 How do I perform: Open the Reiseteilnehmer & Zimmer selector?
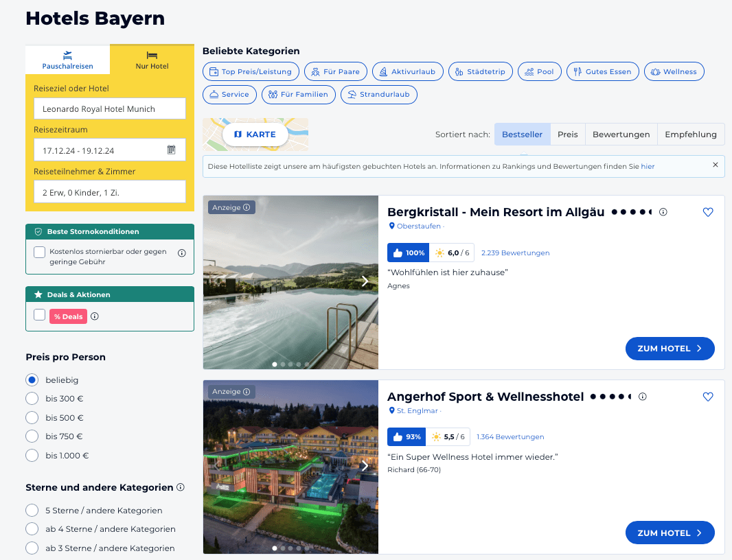[x=110, y=191]
